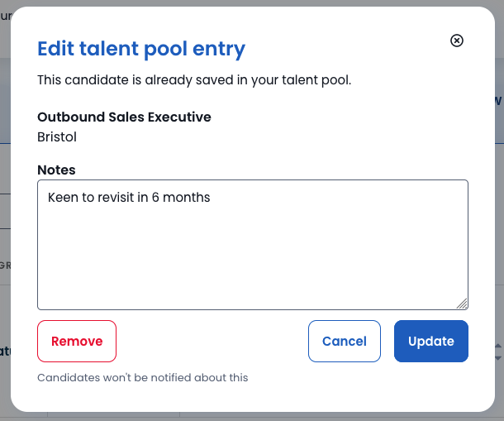This screenshot has height=421, width=504.
Task: Click the 'Bristol' location text
Action: pos(57,137)
